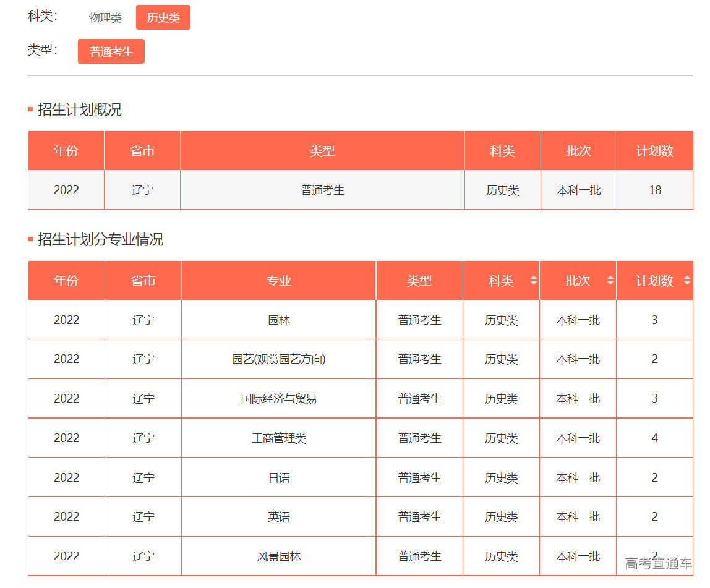Select the 风景园林 major row

coord(278,556)
